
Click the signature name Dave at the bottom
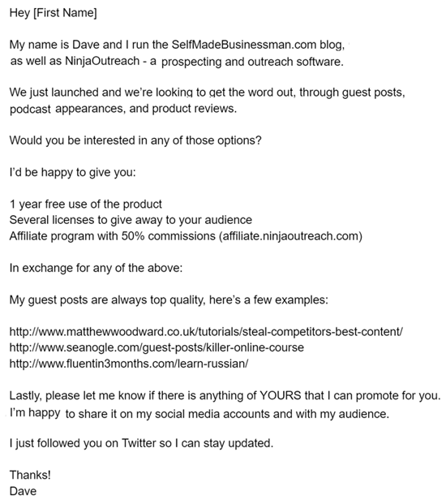tap(24, 491)
